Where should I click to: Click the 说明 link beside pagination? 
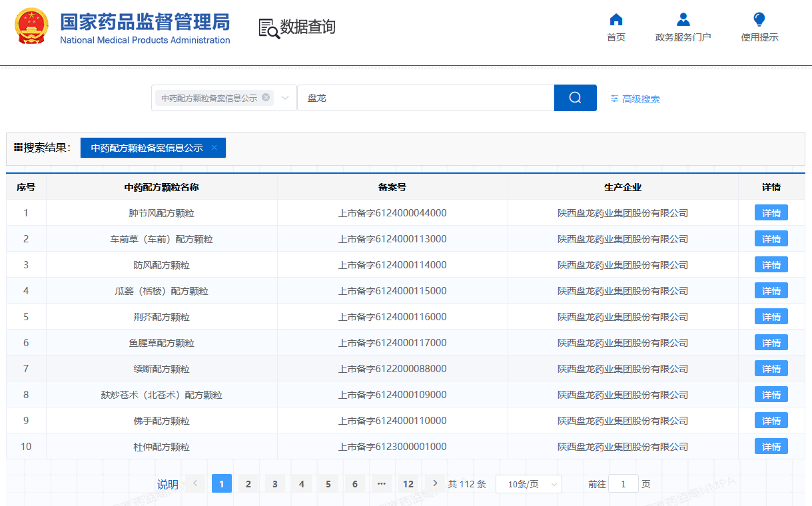[x=167, y=484]
